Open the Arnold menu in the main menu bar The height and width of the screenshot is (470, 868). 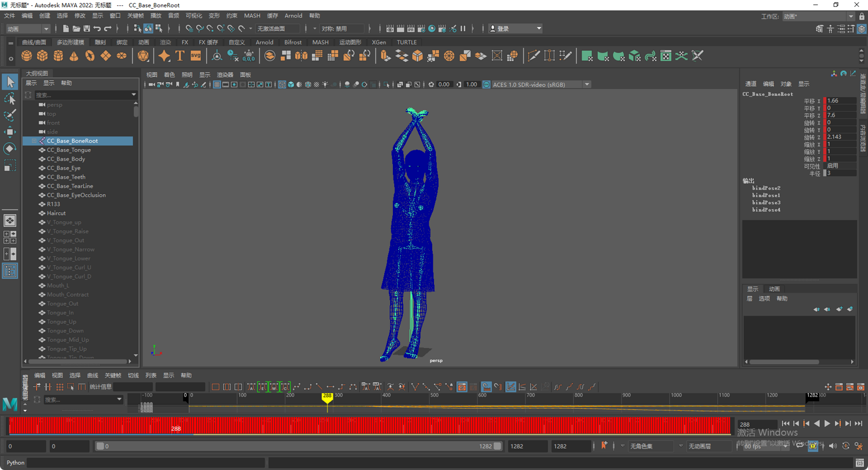(293, 16)
